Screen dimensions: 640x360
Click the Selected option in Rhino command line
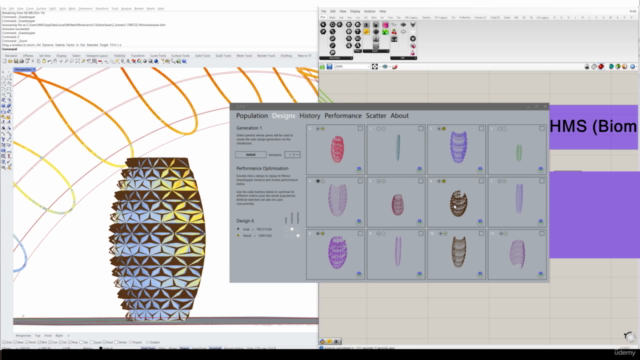click(x=92, y=45)
